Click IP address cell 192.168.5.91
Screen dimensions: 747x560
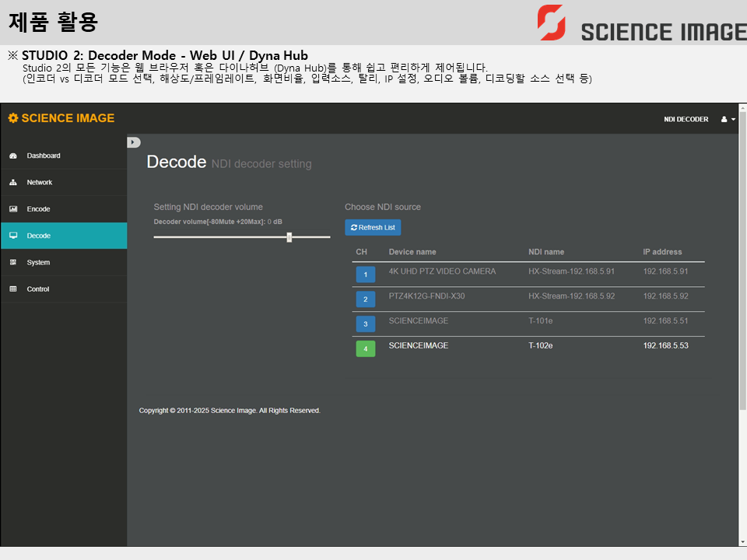(665, 271)
